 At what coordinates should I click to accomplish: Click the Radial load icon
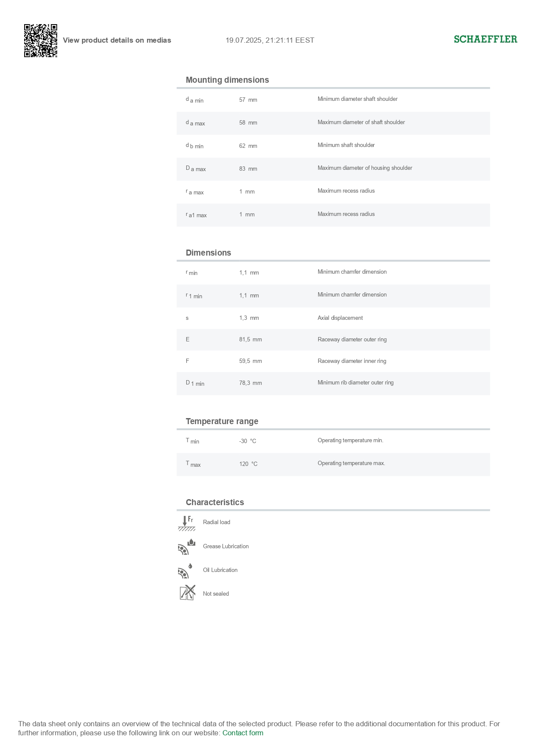point(187,523)
